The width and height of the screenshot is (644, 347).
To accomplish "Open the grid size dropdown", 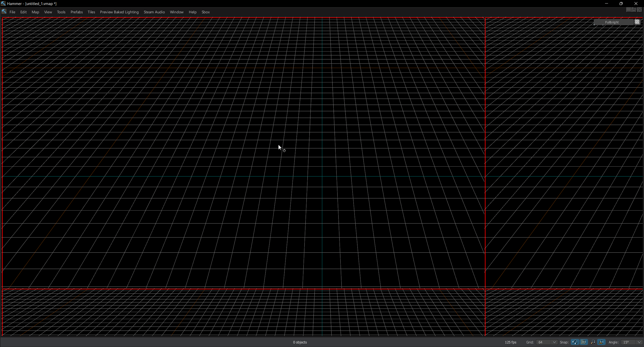I will pyautogui.click(x=555, y=342).
